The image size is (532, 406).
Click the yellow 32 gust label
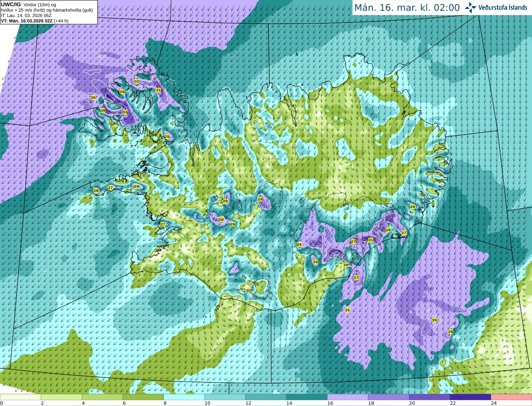(136, 81)
